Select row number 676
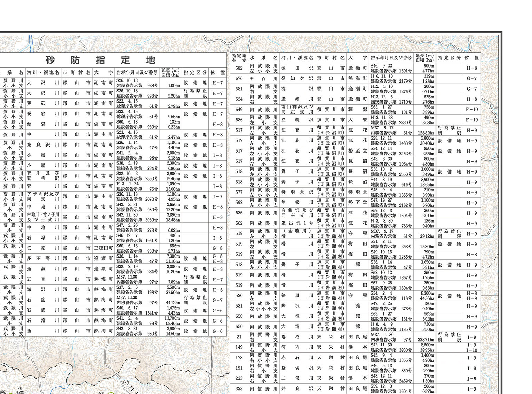Viewport: 532px width, 394px height. pos(239,79)
